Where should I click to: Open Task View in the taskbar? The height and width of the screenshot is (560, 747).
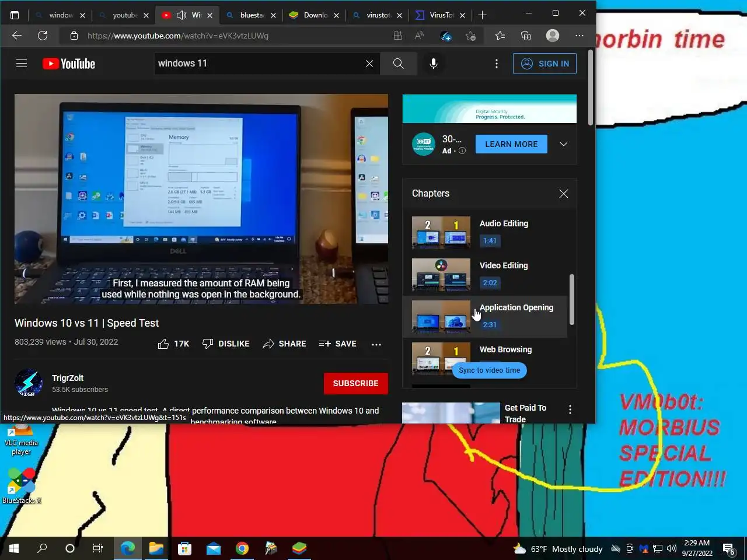(98, 548)
